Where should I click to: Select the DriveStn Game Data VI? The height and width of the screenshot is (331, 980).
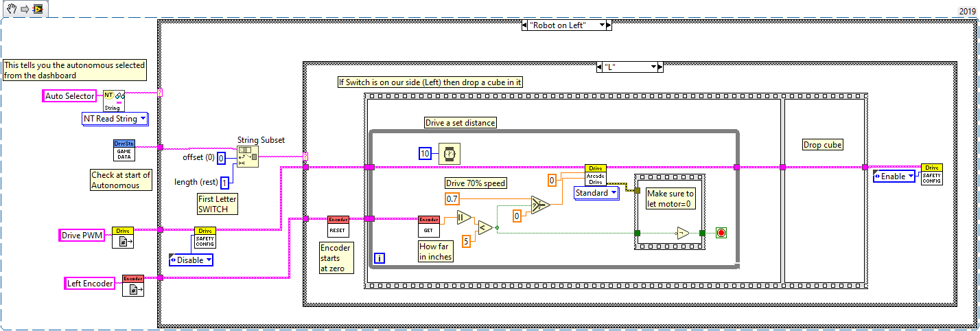pyautogui.click(x=124, y=150)
